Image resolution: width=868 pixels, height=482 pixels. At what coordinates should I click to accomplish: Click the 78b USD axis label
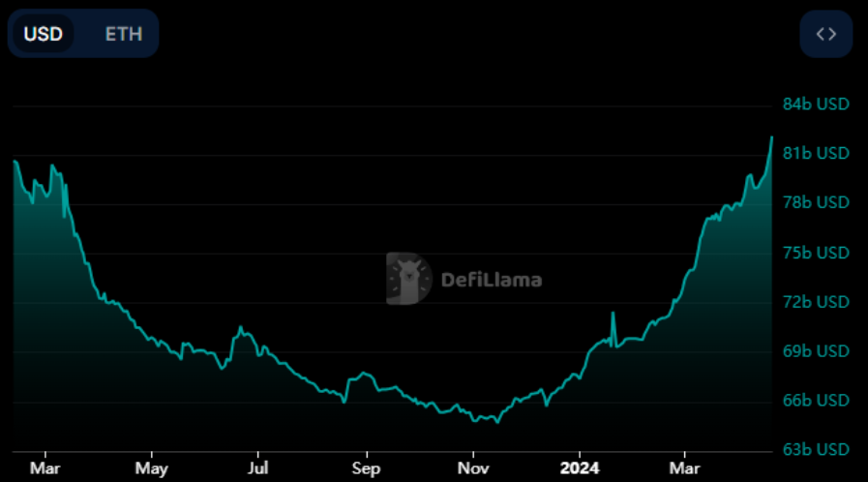(816, 202)
